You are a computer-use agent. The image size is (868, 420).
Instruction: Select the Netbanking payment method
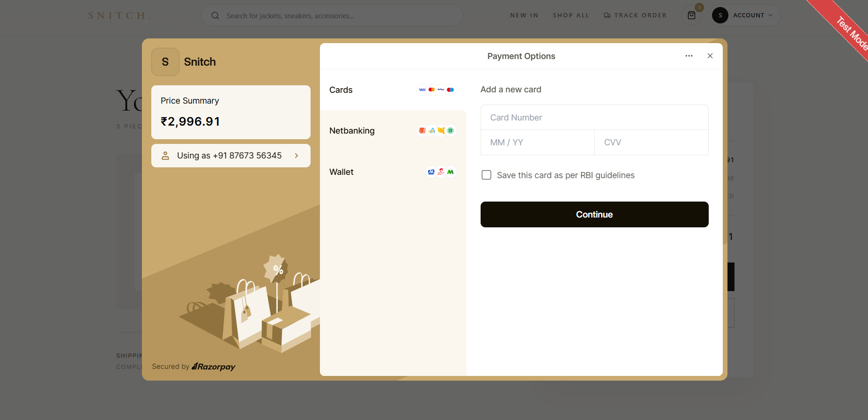[393, 131]
